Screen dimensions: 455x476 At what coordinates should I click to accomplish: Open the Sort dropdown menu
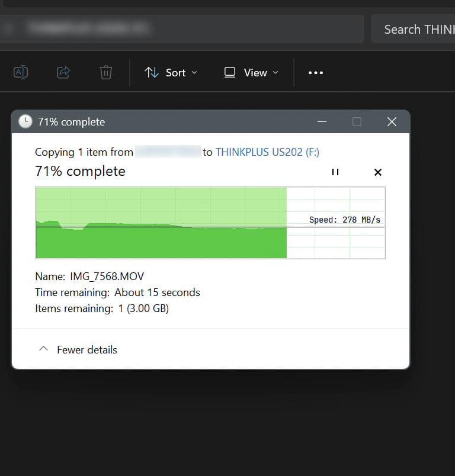(171, 73)
